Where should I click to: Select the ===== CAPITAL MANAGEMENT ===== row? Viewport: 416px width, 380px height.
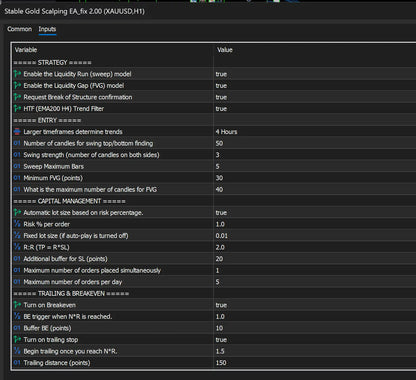[213, 201]
